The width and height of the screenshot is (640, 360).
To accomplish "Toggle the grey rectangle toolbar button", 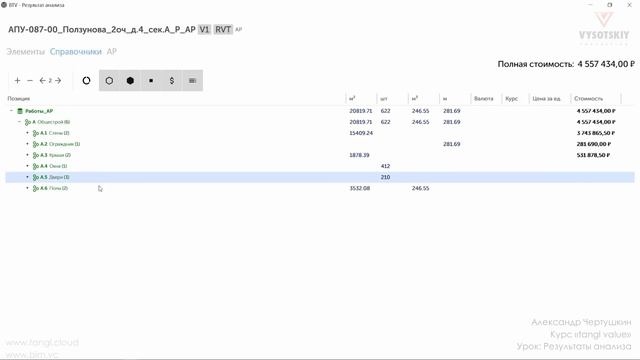I will (x=193, y=81).
